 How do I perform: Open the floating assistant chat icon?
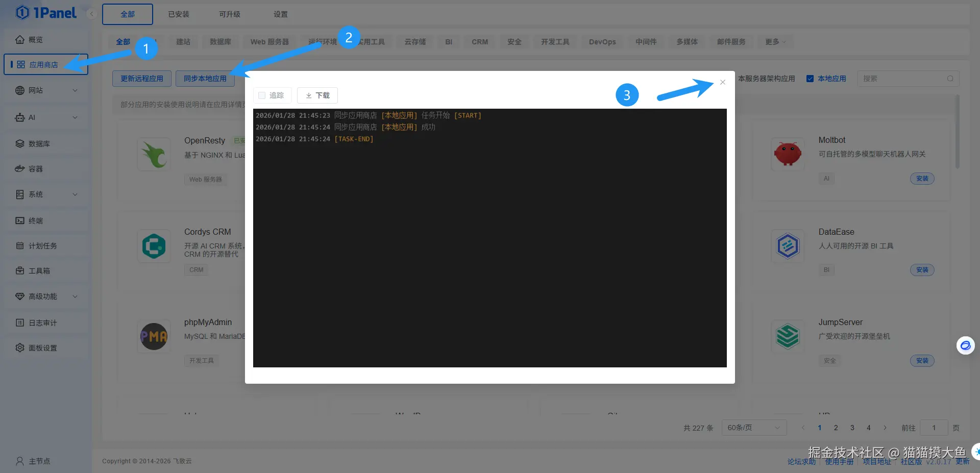pos(965,345)
